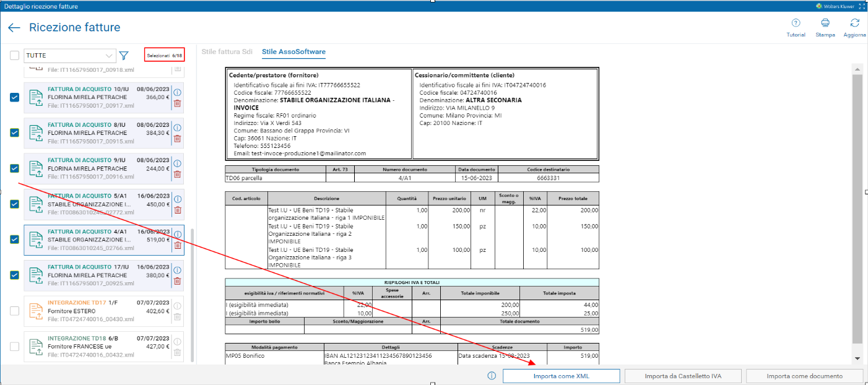Viewport: 868px width, 385px height.
Task: Uncheck invoice 9/IU checkbox
Action: point(15,168)
